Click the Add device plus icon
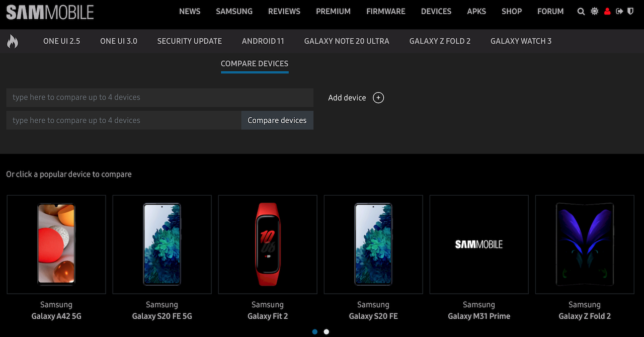Screen dimensions: 644x337 [x=378, y=98]
